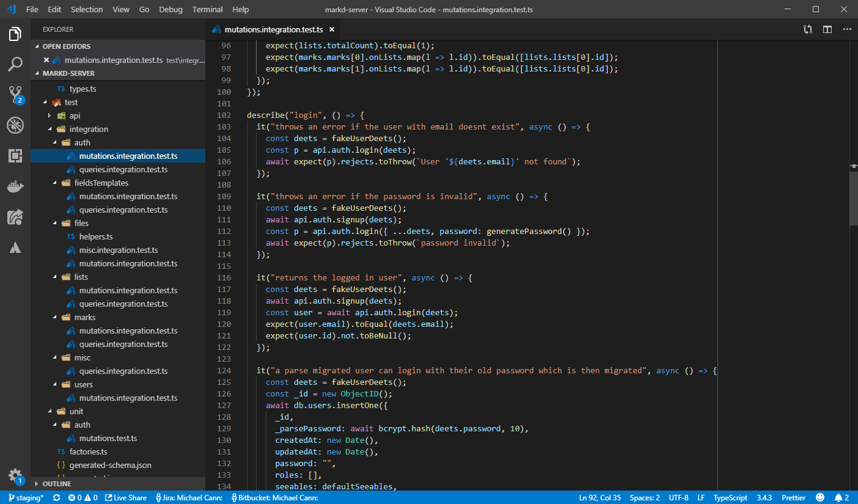Click the Live Share button

pyautogui.click(x=125, y=498)
